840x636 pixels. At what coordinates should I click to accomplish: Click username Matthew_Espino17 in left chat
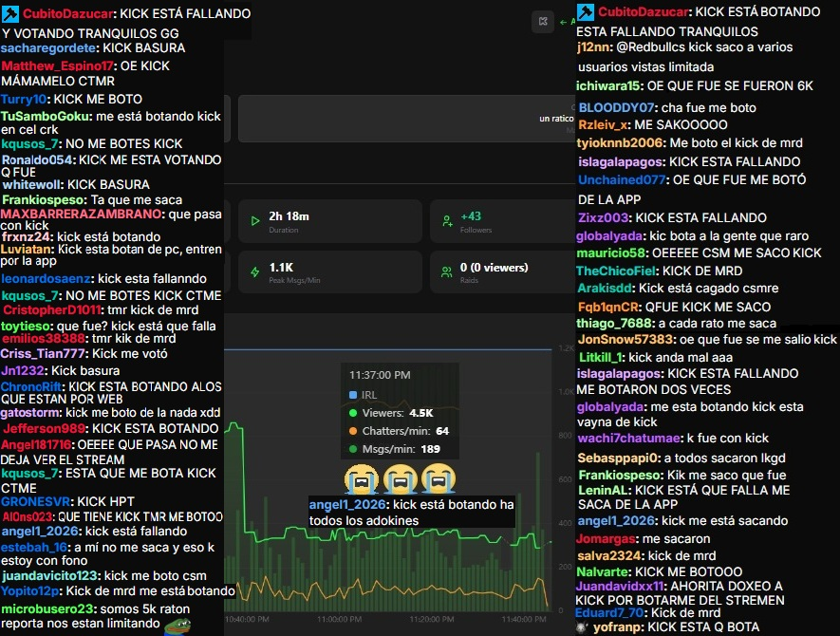(x=57, y=65)
